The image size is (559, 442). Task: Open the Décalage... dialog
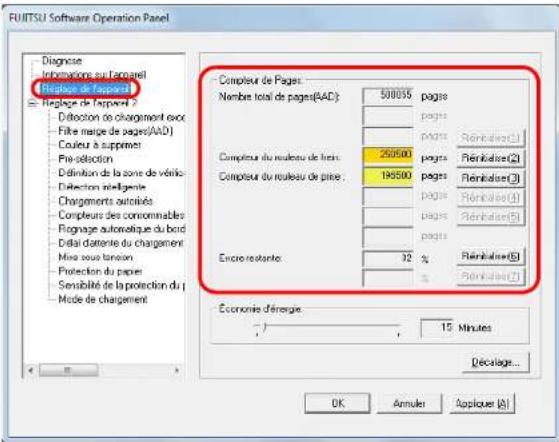click(x=496, y=362)
